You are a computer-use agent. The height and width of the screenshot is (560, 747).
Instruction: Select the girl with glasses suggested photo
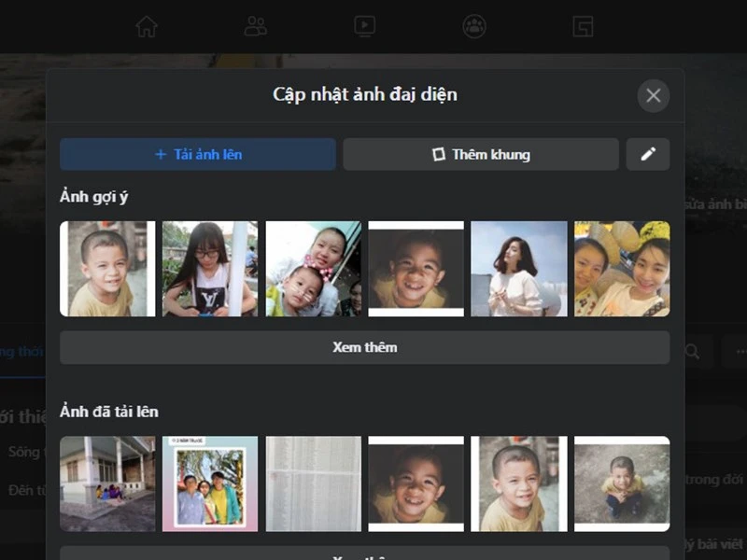tap(209, 269)
